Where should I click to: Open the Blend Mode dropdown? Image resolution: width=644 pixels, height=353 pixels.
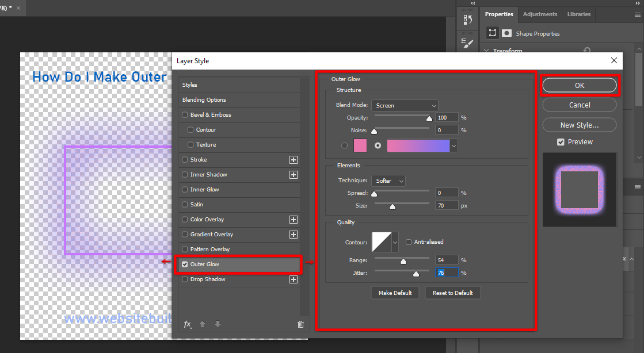coord(405,106)
